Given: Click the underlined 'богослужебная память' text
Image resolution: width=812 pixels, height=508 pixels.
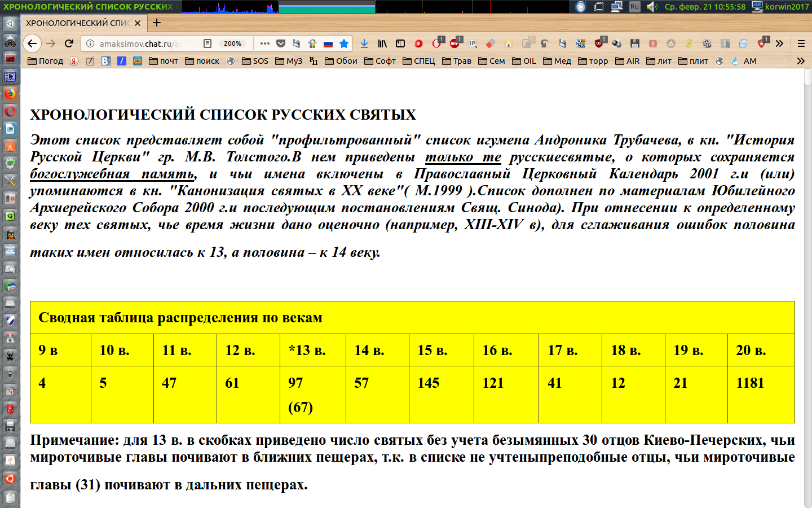Looking at the screenshot, I should (112, 174).
